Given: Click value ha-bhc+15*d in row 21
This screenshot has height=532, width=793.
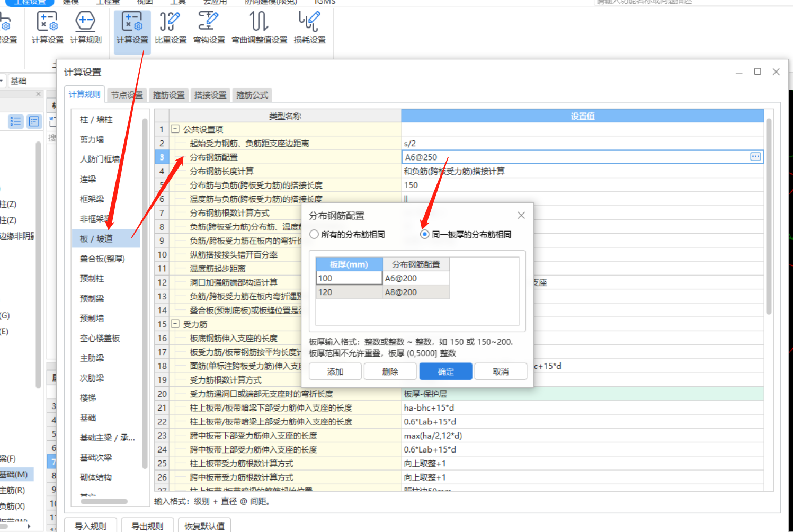Looking at the screenshot, I should (x=583, y=407).
